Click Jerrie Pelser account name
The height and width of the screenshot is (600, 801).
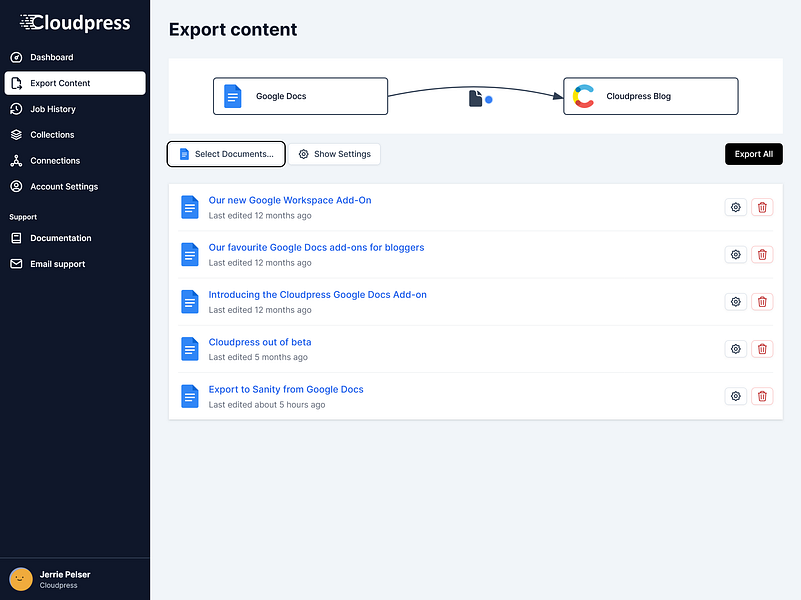(65, 574)
